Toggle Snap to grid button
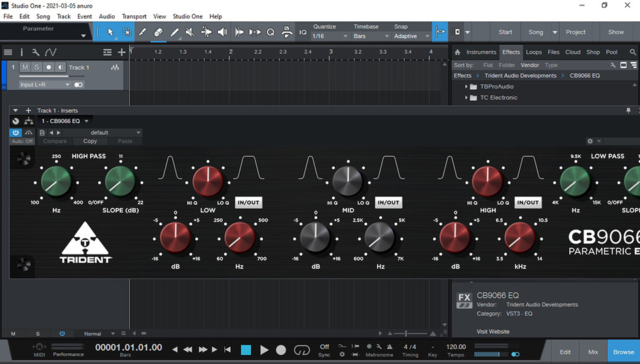 [x=439, y=32]
